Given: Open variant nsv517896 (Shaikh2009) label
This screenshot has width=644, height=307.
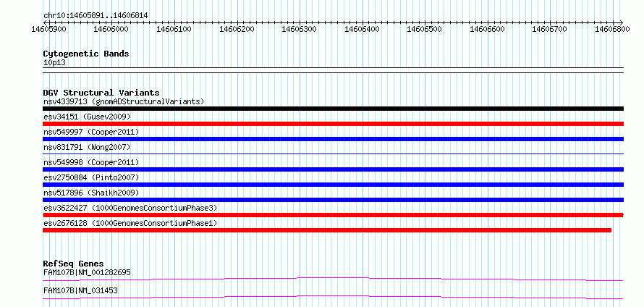Looking at the screenshot, I should (91, 193).
